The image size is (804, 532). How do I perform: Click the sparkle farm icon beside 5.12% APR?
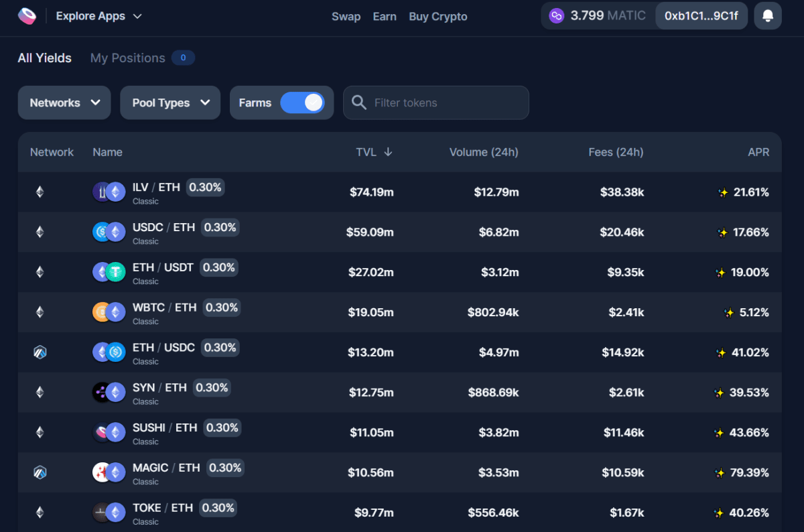pyautogui.click(x=729, y=313)
